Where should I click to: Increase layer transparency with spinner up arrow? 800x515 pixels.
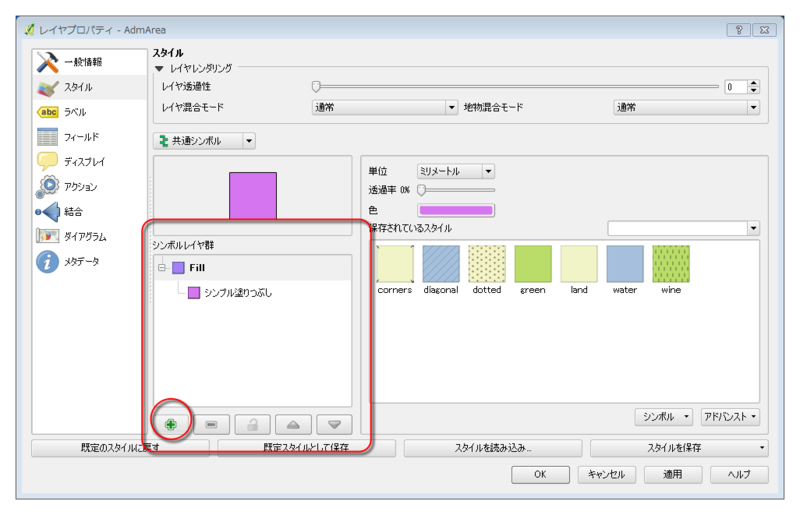754,83
